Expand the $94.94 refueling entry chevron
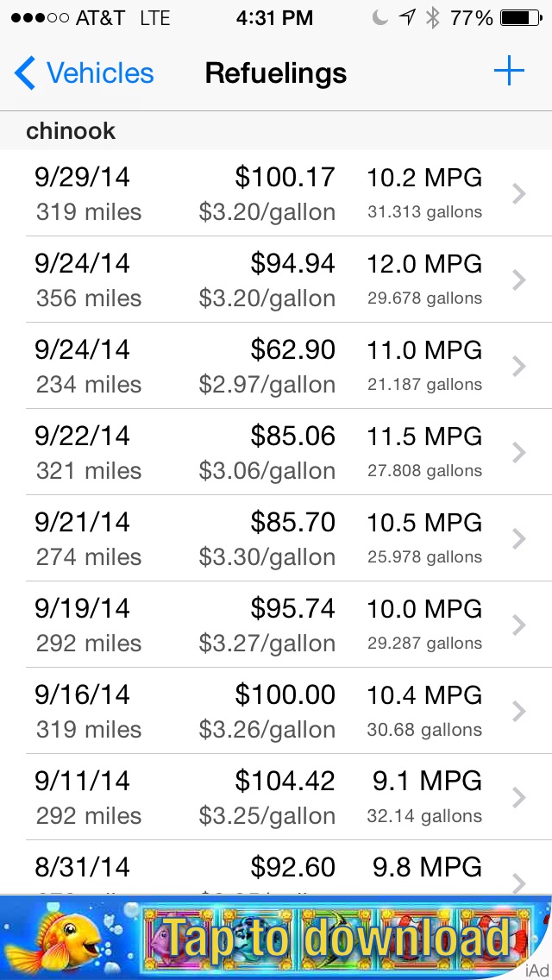 tap(518, 280)
